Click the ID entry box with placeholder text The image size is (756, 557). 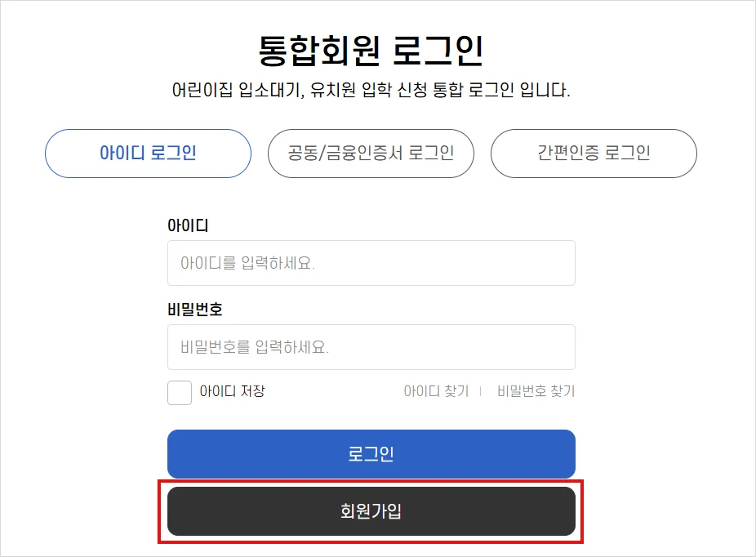371,262
